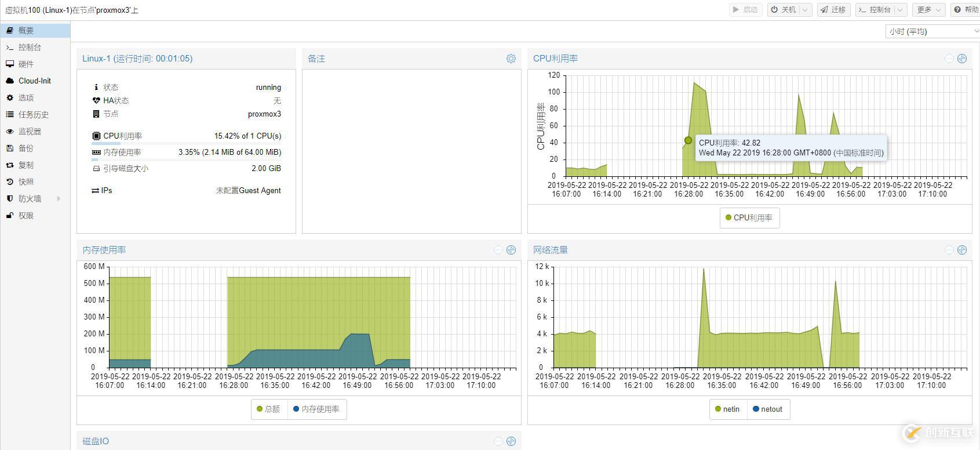The height and width of the screenshot is (450, 980).
Task: View the 任务历史 task history tab
Action: tap(35, 114)
